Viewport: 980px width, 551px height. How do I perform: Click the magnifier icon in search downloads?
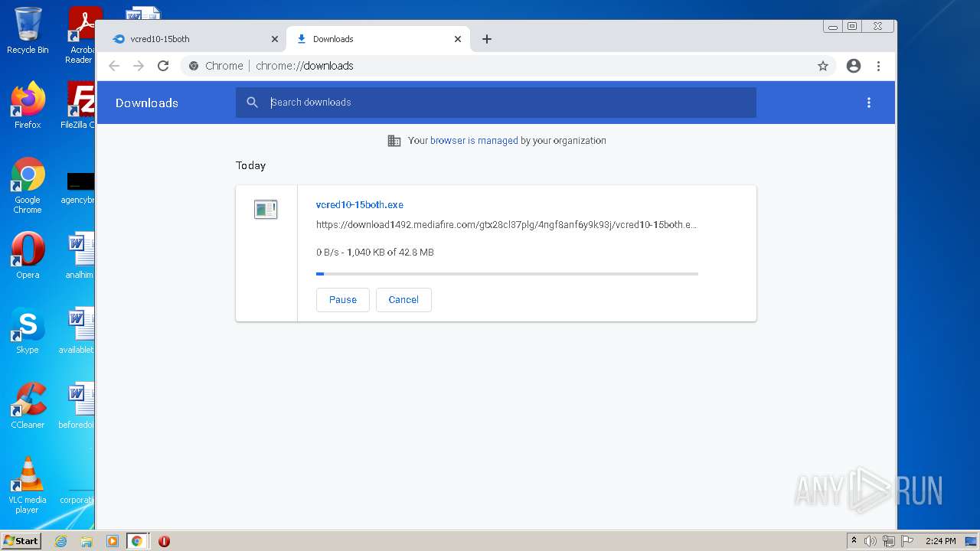pyautogui.click(x=252, y=103)
